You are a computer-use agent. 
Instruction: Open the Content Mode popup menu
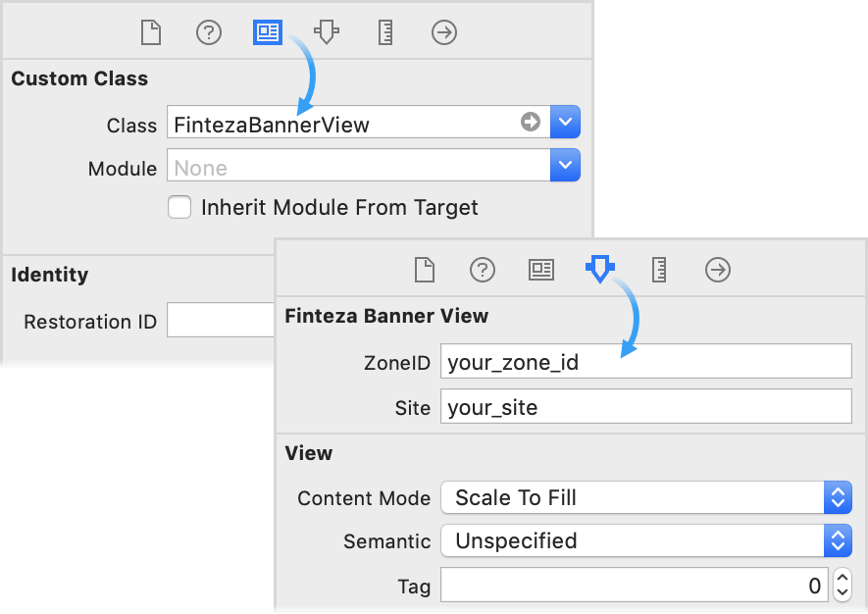tap(645, 497)
